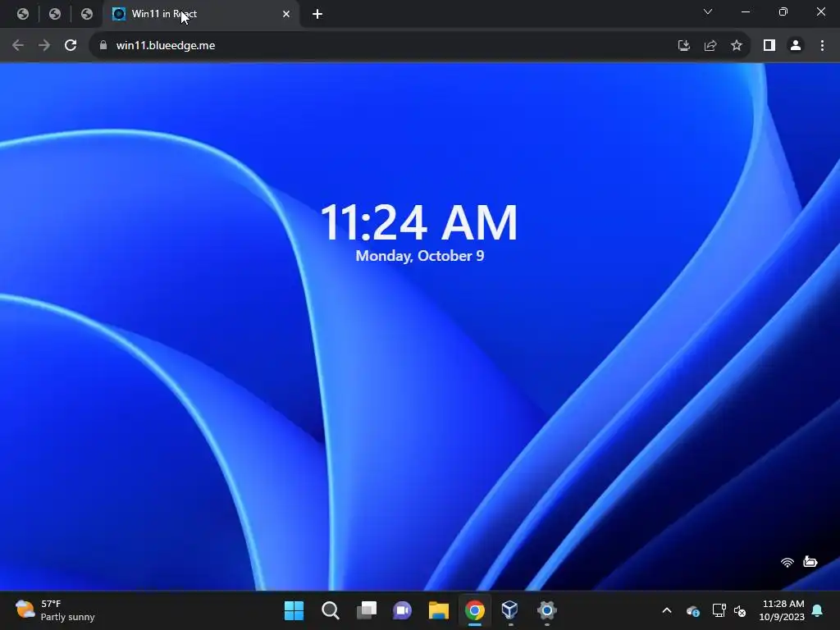This screenshot has height=630, width=840.
Task: Open the Chrome profile menu
Action: [x=796, y=46]
